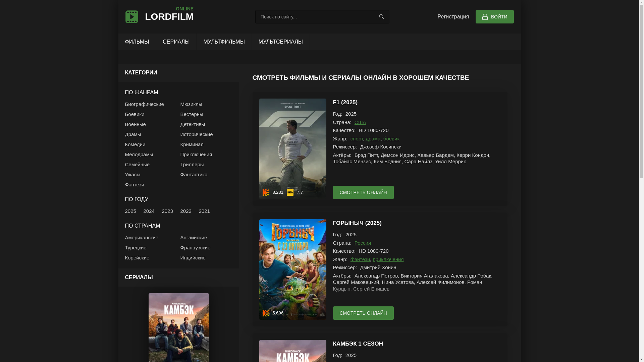Click the search magnifier icon

[381, 17]
